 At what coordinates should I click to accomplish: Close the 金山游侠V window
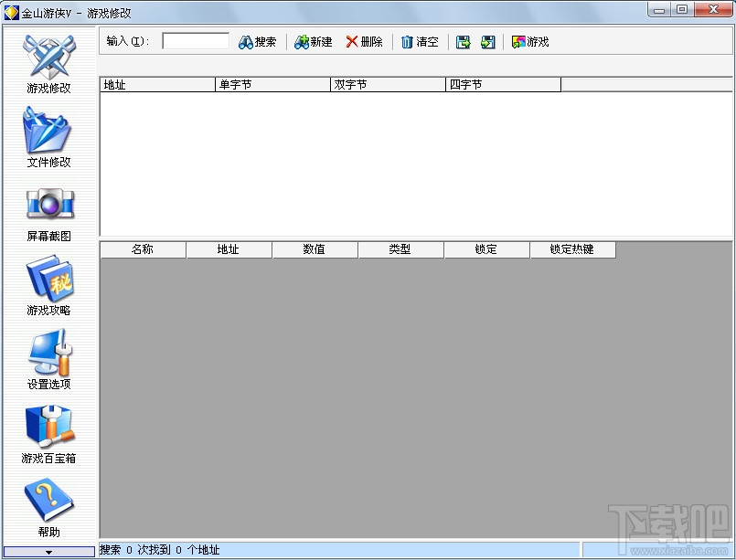(713, 10)
